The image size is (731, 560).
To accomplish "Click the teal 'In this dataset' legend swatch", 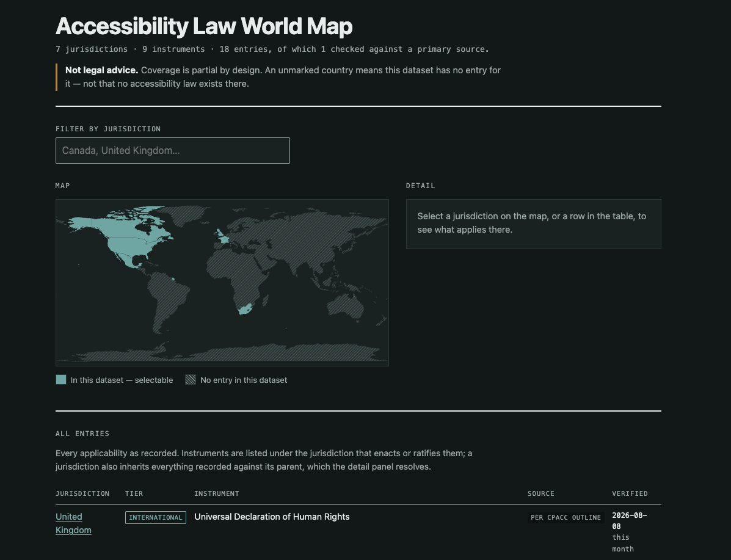I will coord(61,380).
